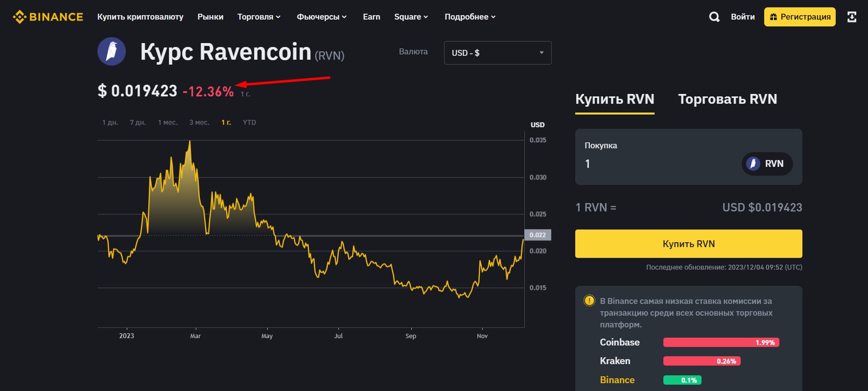Open the Earn menu item

(372, 17)
